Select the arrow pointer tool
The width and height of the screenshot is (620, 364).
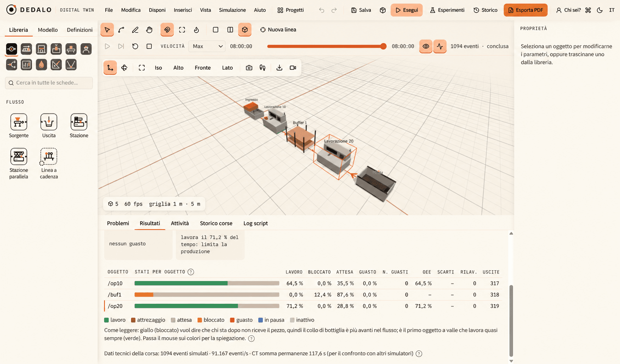click(107, 30)
